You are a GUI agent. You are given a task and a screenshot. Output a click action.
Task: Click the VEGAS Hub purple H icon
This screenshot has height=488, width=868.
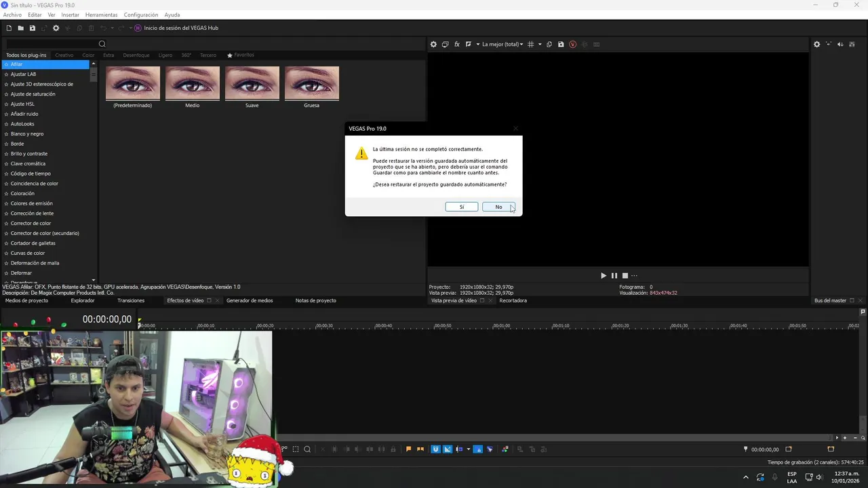[x=138, y=28]
